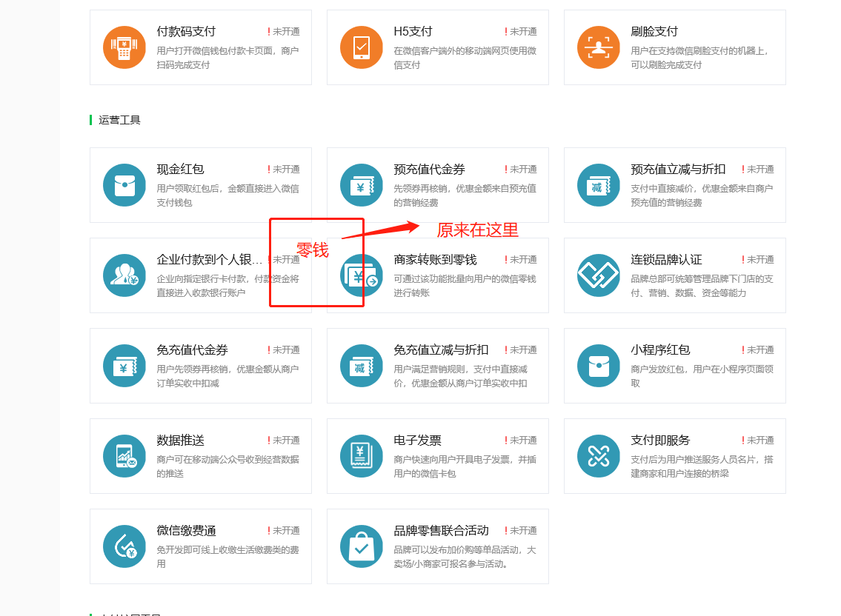Open the 品牌零售联合活动 product title

(x=441, y=531)
